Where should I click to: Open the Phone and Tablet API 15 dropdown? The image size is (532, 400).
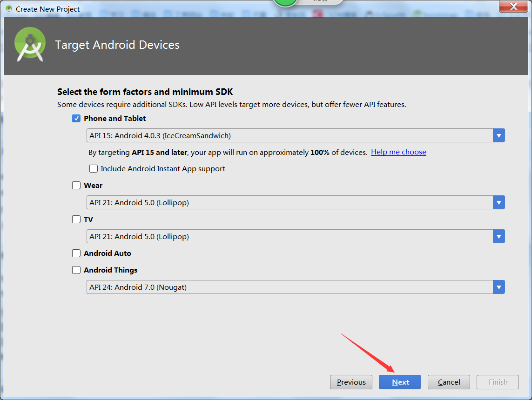296,136
